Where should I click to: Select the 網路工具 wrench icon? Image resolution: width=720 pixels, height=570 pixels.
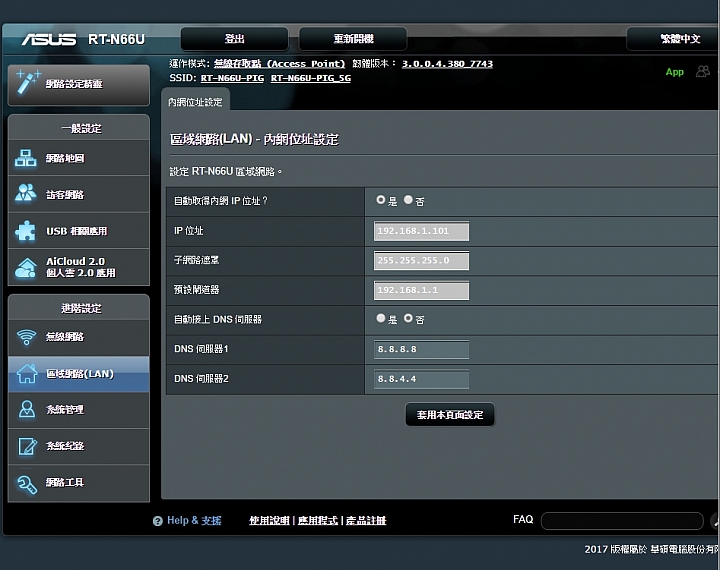coord(27,484)
